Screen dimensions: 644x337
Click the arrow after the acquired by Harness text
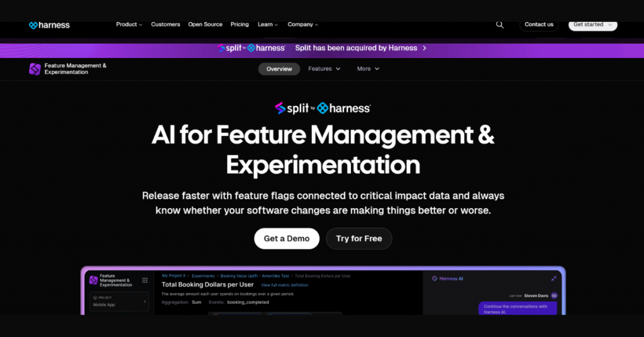[x=425, y=48]
